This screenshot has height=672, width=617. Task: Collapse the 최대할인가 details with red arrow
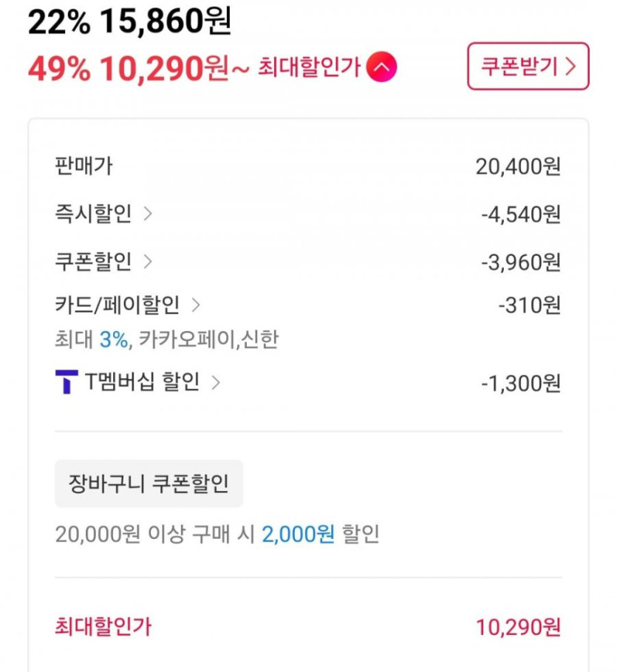382,68
